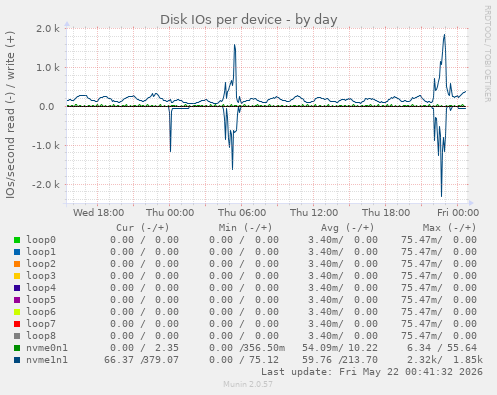Select the nvme1n1 device label
Screen dimensions: 497x395
(47, 360)
